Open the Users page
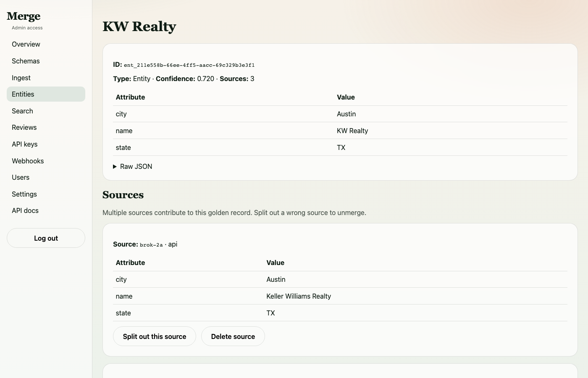Screen dimensions: 588x378 (x=46, y=177)
